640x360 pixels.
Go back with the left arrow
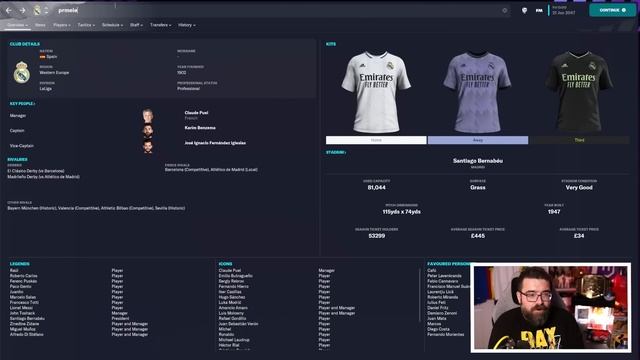pyautogui.click(x=9, y=10)
